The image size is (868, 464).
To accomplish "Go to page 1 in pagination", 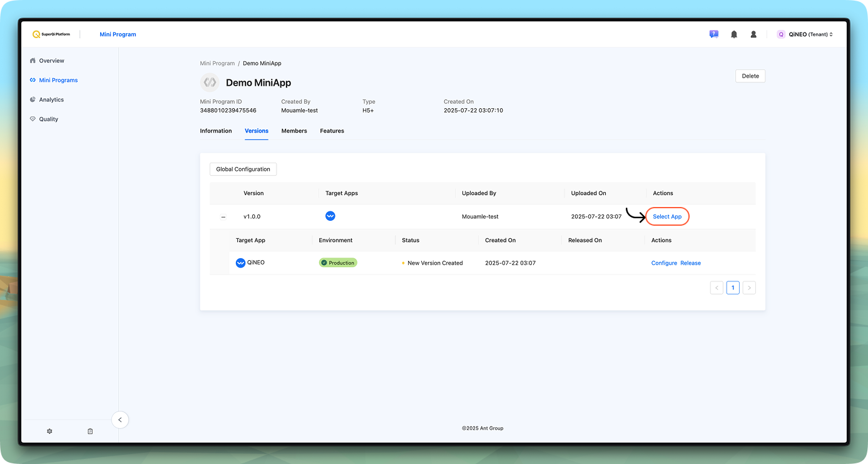I will click(x=733, y=288).
